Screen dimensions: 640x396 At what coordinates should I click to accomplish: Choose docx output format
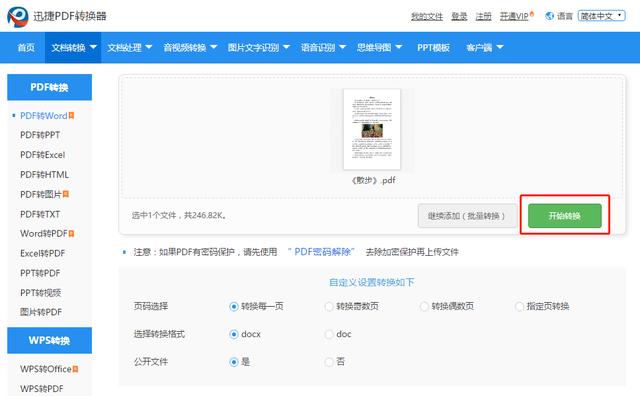click(x=233, y=334)
